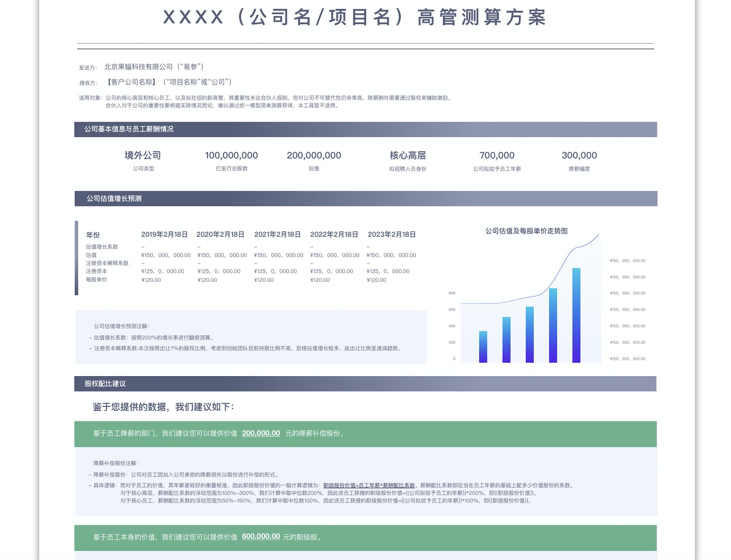Click the 适用对象 label
731x560 pixels.
90,98
